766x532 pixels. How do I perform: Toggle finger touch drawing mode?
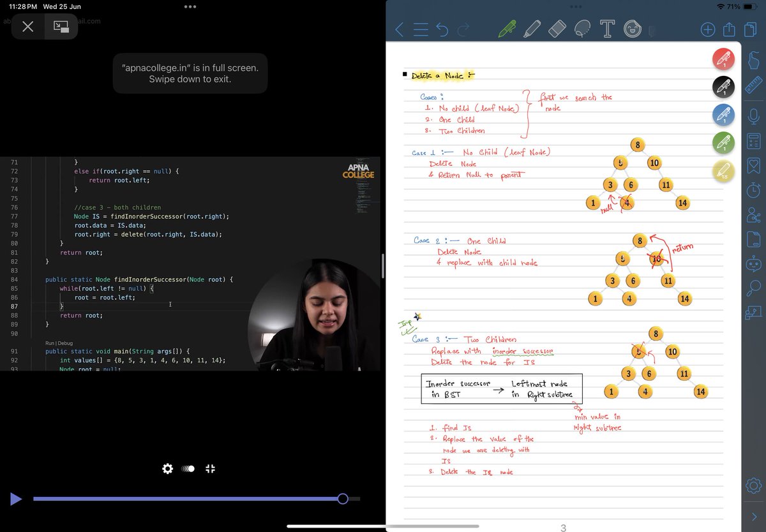[753, 59]
